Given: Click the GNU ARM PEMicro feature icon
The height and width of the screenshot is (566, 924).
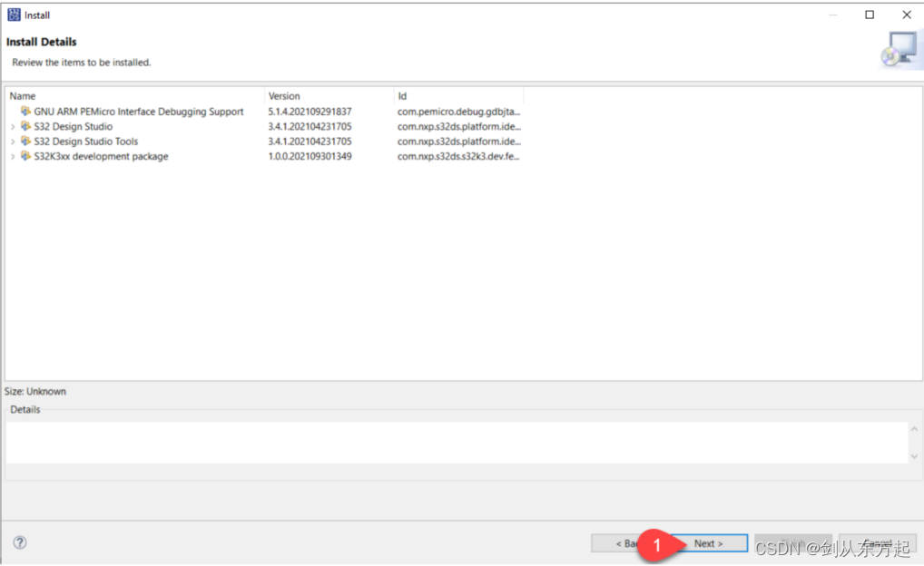Looking at the screenshot, I should [26, 111].
